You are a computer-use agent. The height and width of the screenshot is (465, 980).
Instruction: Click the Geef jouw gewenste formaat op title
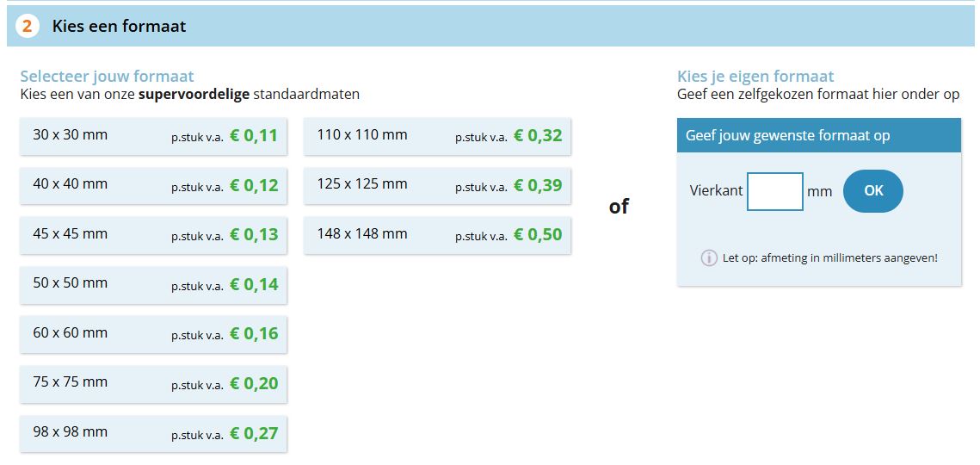click(788, 135)
